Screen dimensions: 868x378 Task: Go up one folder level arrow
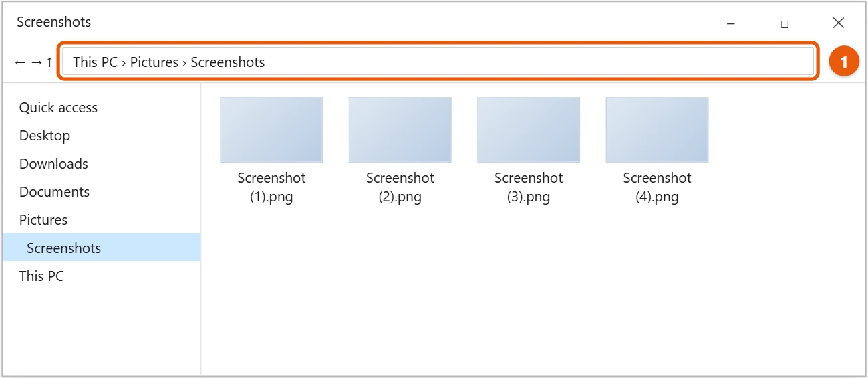pyautogui.click(x=49, y=62)
